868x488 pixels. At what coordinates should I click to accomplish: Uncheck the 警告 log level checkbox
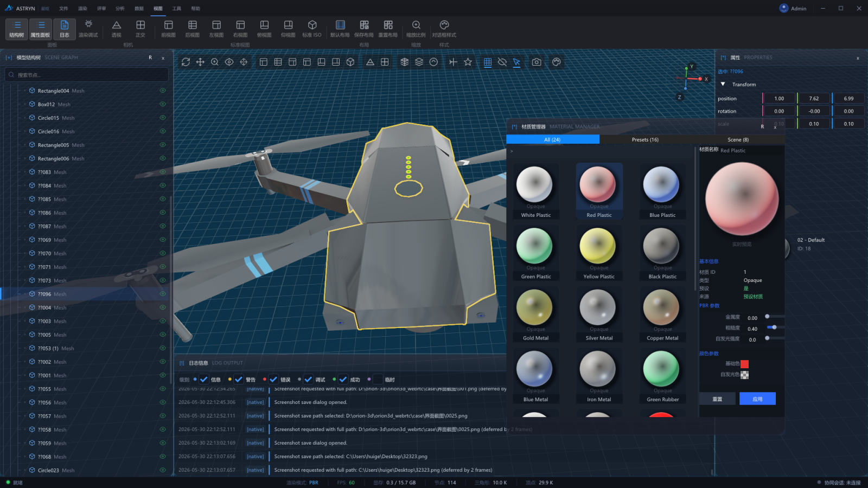239,380
